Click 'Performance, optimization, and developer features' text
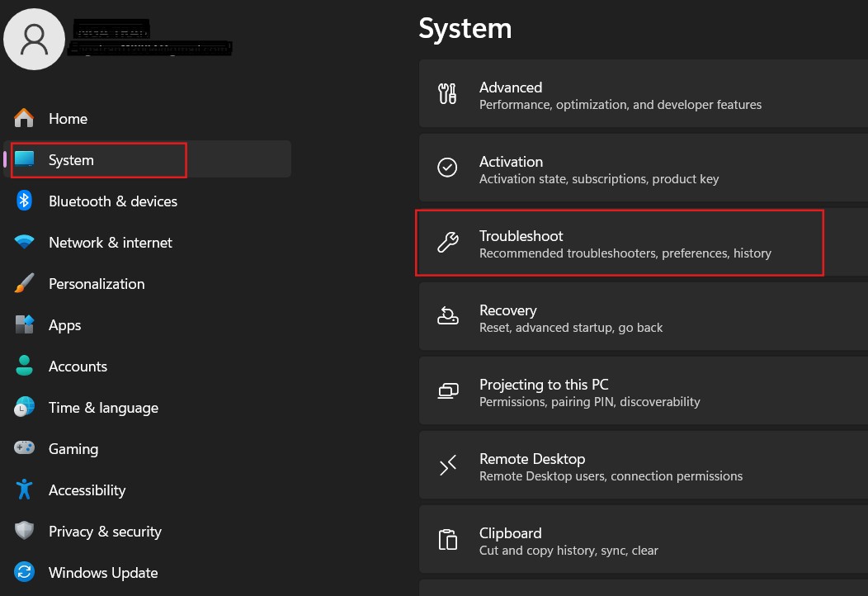 point(620,105)
